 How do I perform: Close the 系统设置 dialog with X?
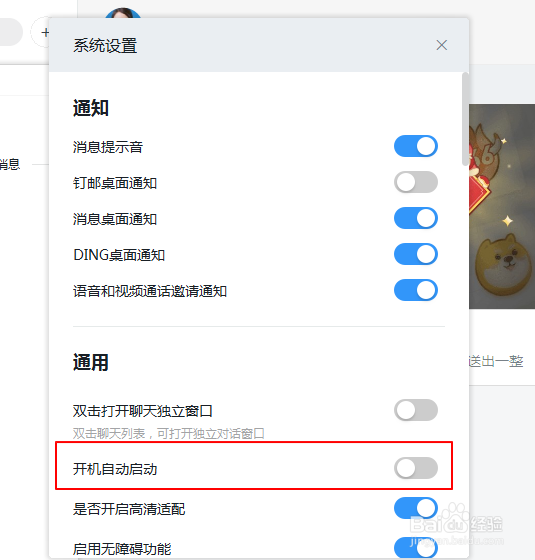(441, 45)
